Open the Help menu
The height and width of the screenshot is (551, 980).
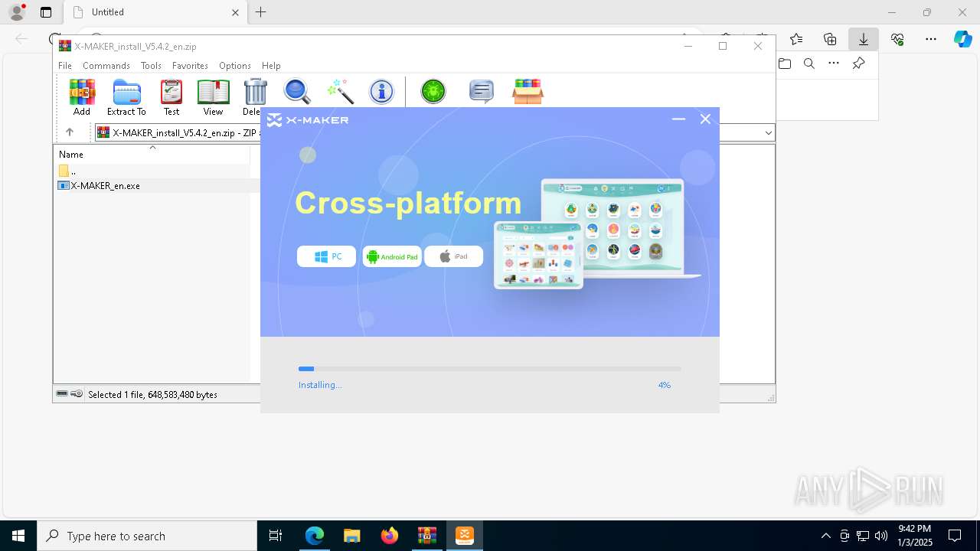[271, 66]
